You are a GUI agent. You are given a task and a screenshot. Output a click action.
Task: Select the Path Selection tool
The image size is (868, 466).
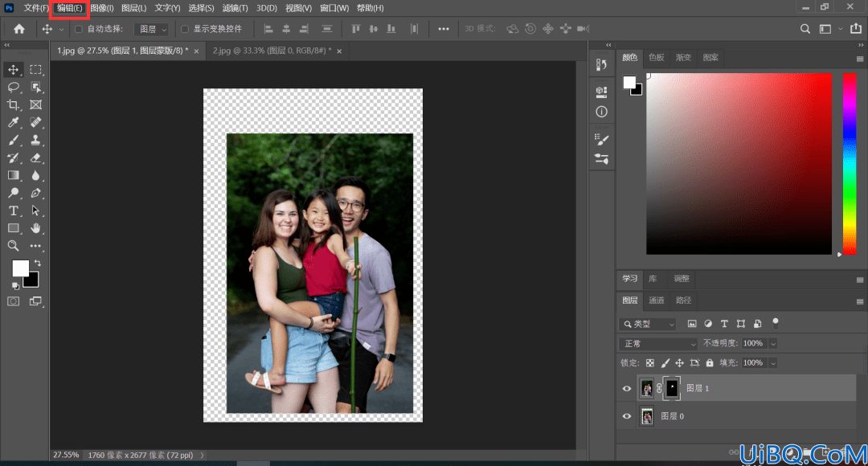click(x=35, y=211)
